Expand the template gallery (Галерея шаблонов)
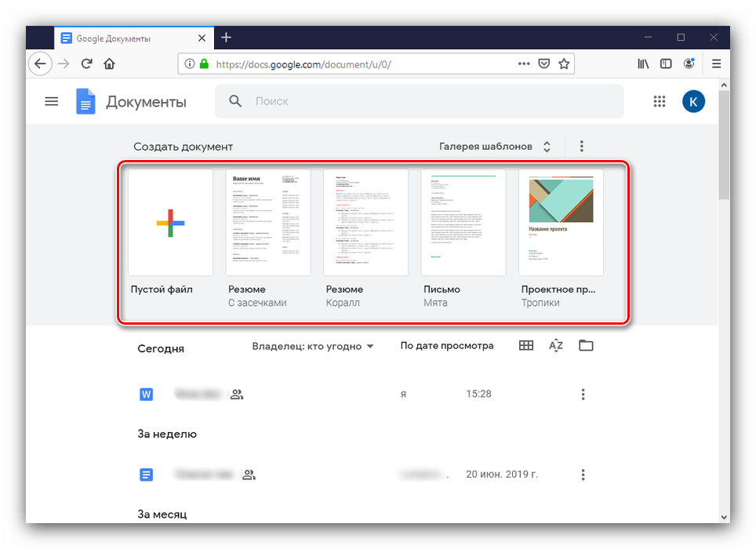 [494, 147]
